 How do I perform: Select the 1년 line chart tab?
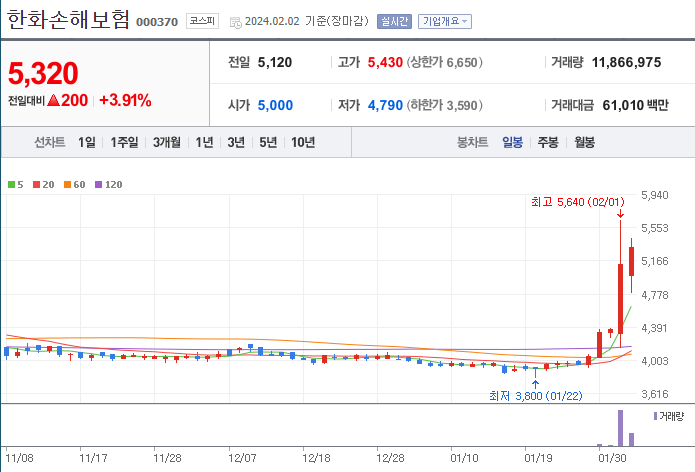click(x=204, y=142)
